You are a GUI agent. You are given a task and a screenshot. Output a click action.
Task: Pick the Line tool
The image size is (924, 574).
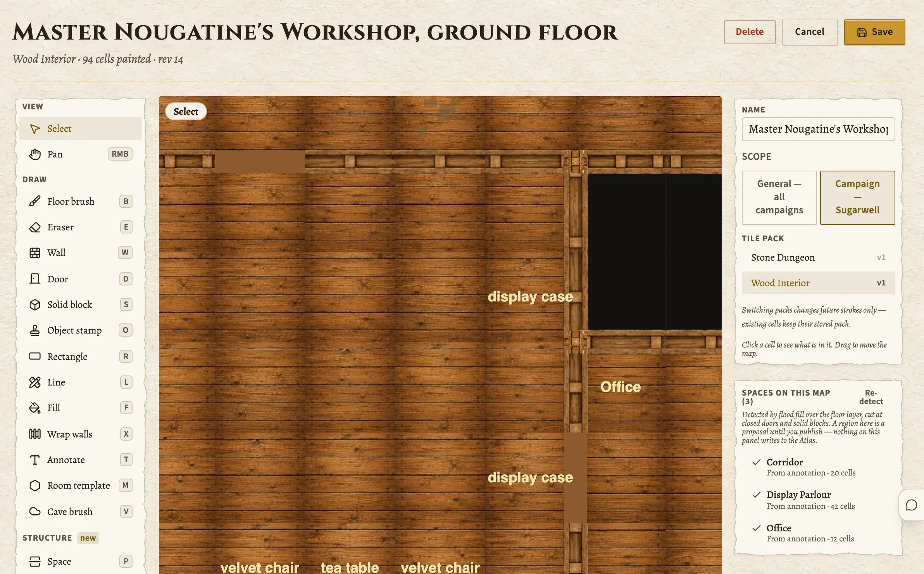(x=80, y=382)
